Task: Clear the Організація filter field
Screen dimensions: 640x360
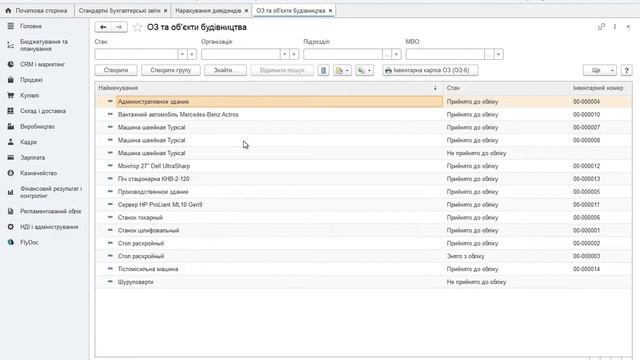Action: 294,54
